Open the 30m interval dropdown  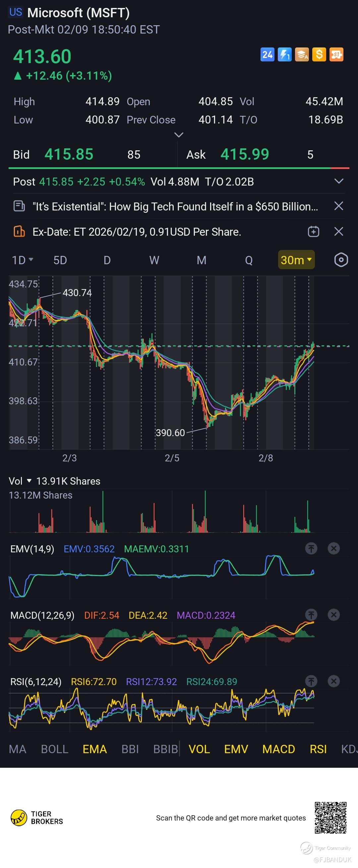[x=296, y=260]
